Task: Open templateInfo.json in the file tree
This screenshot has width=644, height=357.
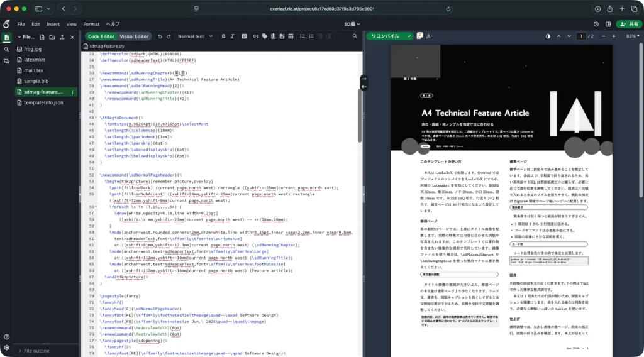Action: point(43,102)
